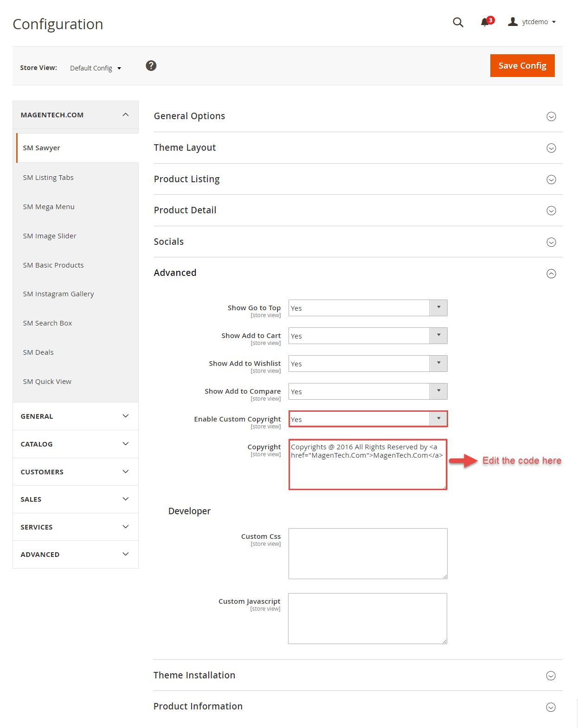Expand Product Information section circle arrow
Image resolution: width=578 pixels, height=728 pixels.
click(x=551, y=707)
